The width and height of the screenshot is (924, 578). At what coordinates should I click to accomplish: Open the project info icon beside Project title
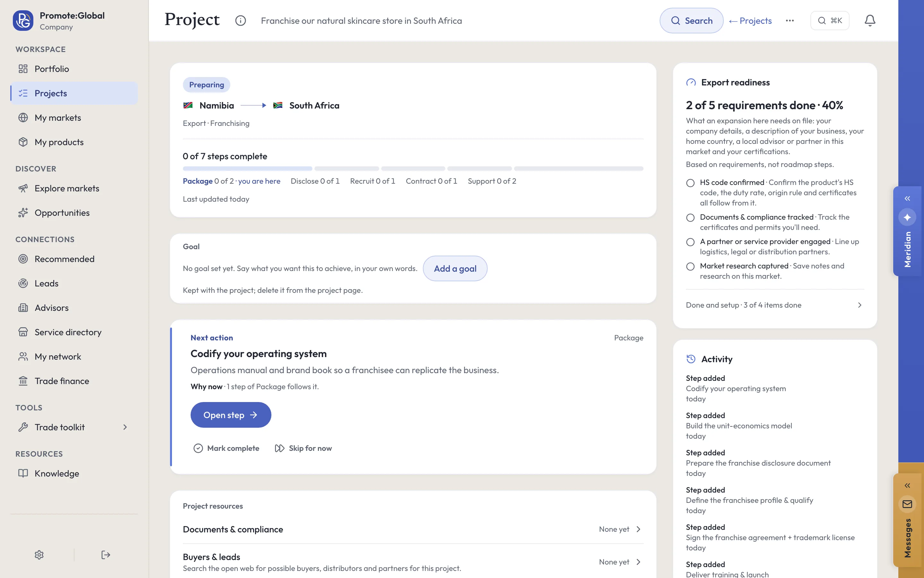241,21
